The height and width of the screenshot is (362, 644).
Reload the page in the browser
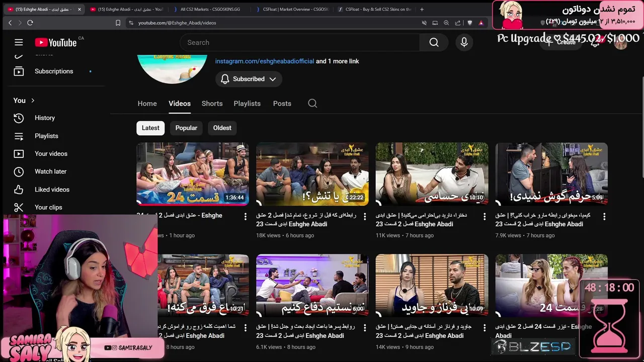[x=30, y=23]
